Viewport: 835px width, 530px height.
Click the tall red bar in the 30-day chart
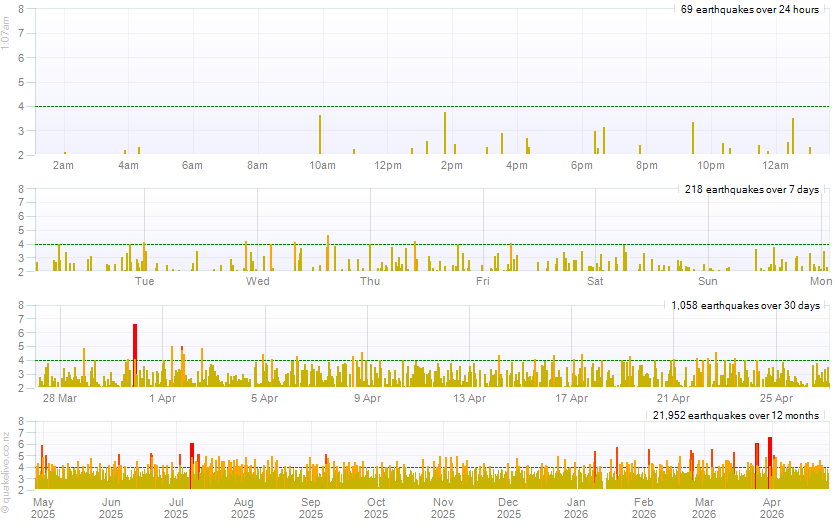pyautogui.click(x=134, y=355)
